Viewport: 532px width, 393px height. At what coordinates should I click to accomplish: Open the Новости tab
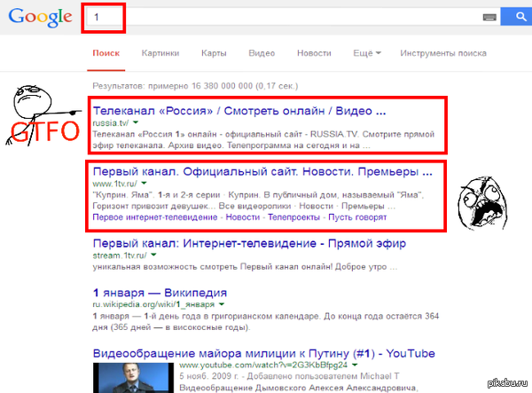point(314,53)
